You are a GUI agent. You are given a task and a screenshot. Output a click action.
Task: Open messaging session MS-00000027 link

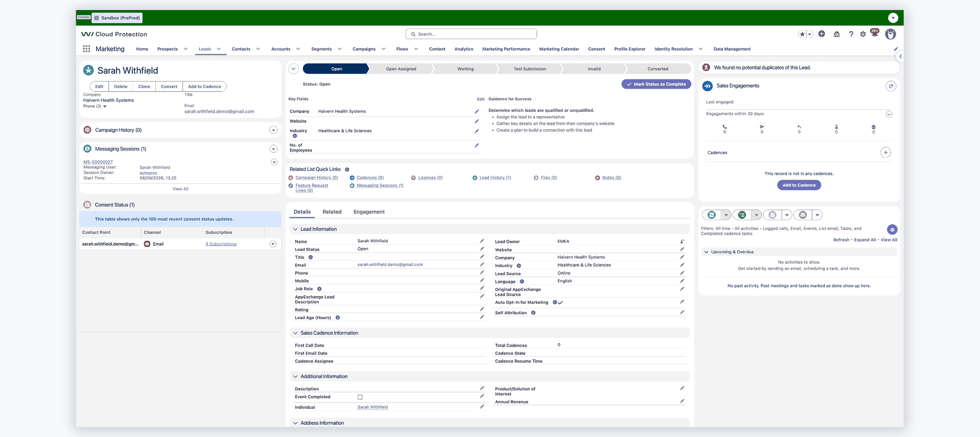pos(98,162)
